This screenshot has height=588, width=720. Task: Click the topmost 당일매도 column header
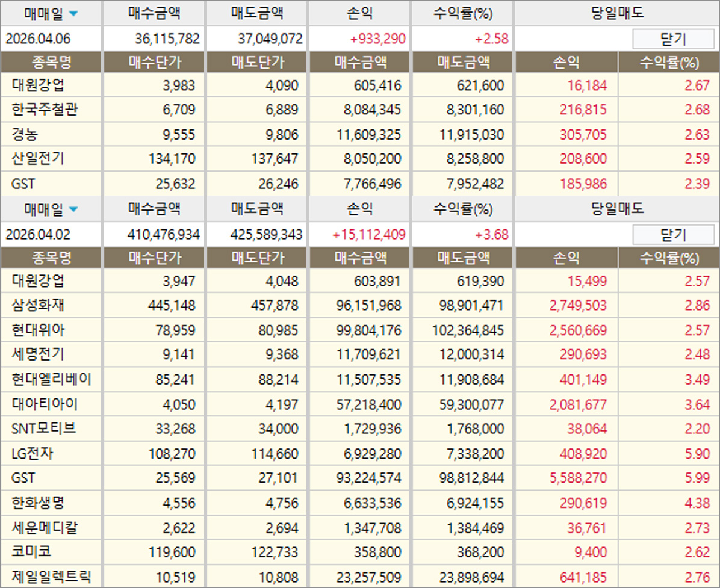(617, 13)
